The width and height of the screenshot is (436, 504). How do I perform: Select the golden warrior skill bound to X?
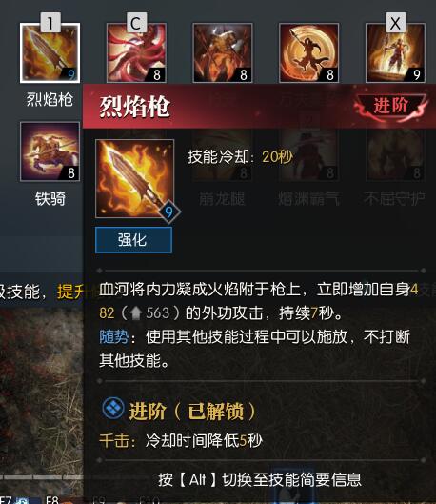pyautogui.click(x=396, y=52)
